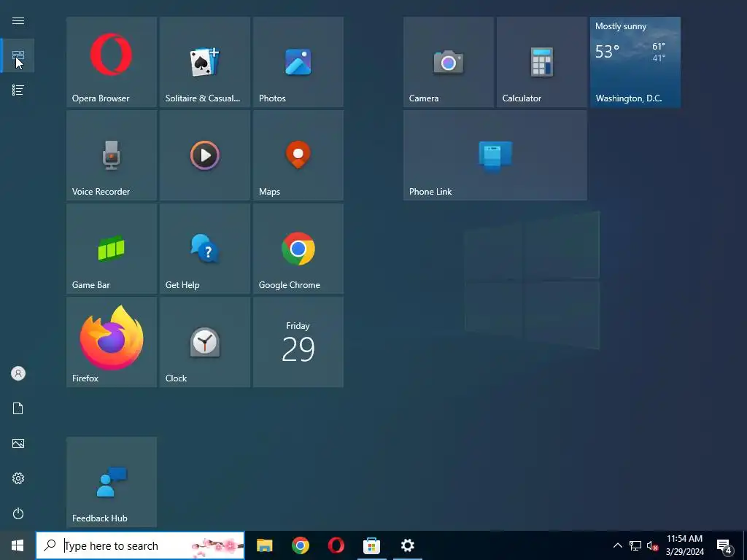The width and height of the screenshot is (747, 560).
Task: Open the user account menu
Action: (x=18, y=373)
